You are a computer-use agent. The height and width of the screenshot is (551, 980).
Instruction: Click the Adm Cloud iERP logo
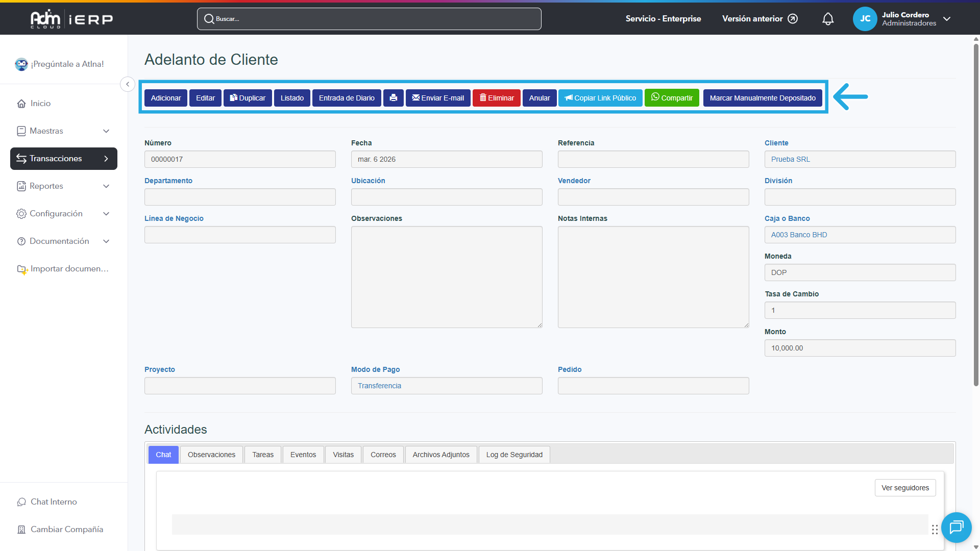pyautogui.click(x=71, y=19)
